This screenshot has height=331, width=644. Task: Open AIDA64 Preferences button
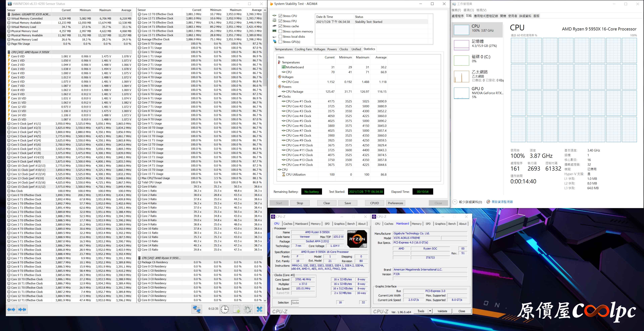coord(396,203)
